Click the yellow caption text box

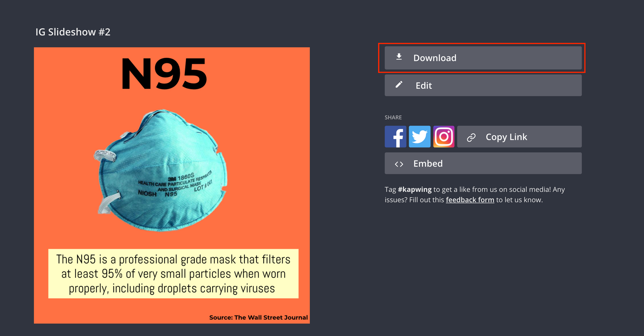click(173, 273)
